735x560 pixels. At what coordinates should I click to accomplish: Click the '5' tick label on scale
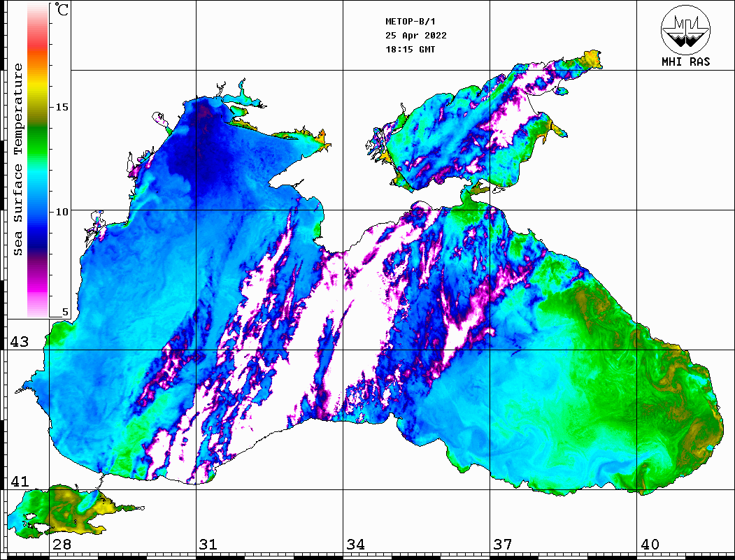pyautogui.click(x=65, y=313)
